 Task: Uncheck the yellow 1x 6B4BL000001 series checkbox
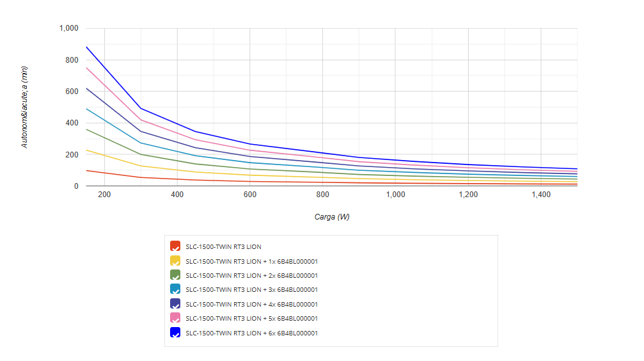pyautogui.click(x=175, y=261)
